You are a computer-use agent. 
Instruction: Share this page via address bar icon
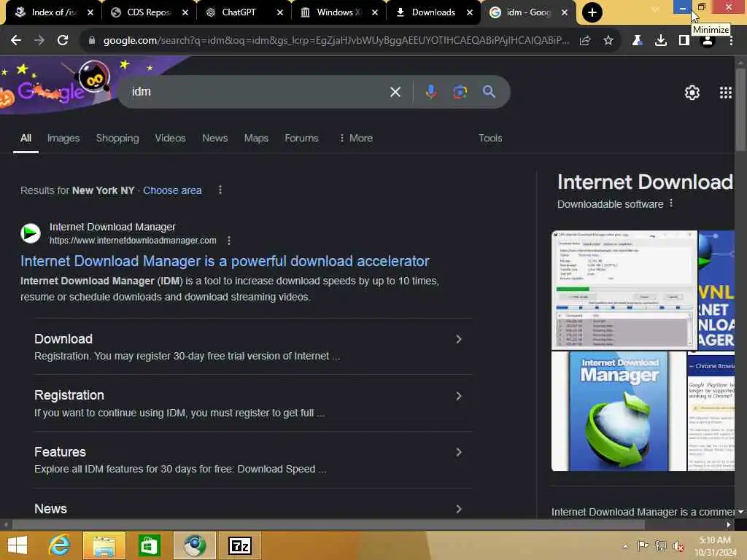pyautogui.click(x=585, y=41)
